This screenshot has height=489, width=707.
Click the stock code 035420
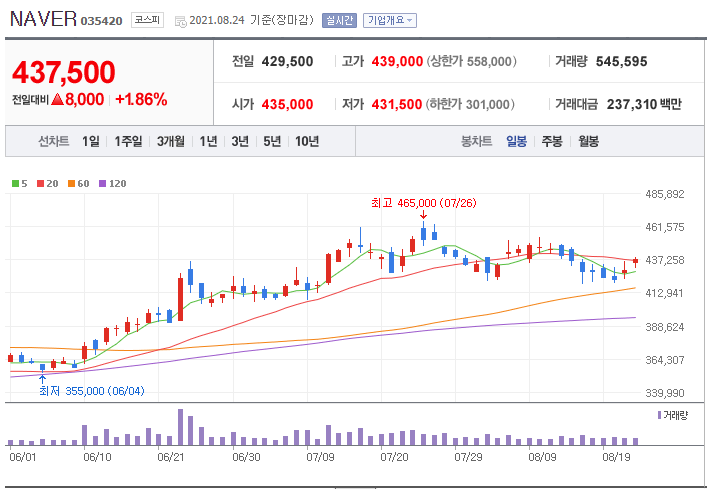click(101, 21)
